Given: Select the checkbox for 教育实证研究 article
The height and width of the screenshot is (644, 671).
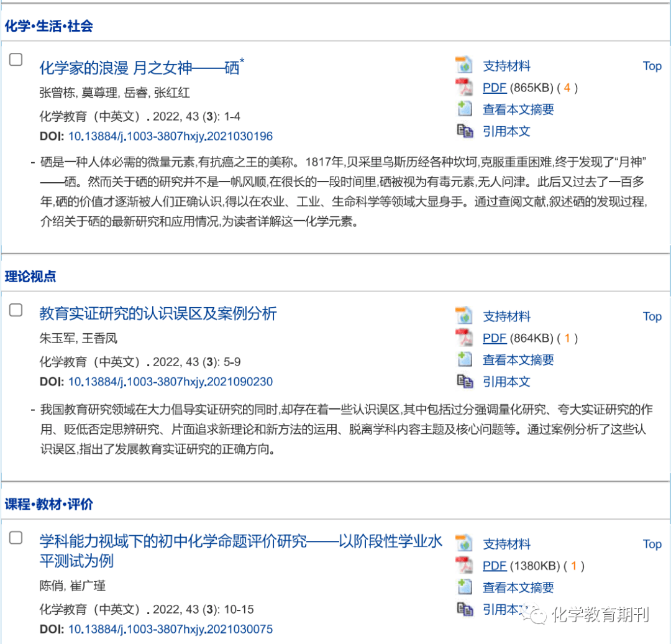Looking at the screenshot, I should pyautogui.click(x=16, y=310).
